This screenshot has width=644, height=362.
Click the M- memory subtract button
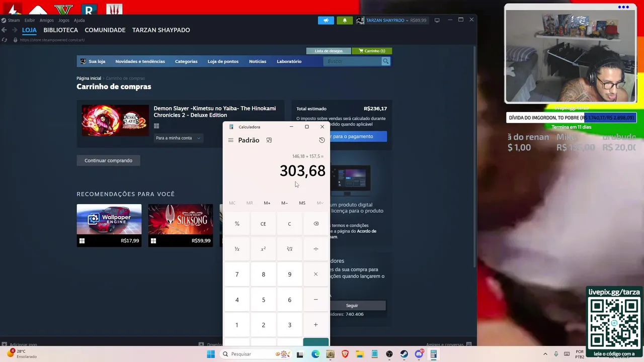coord(284,203)
